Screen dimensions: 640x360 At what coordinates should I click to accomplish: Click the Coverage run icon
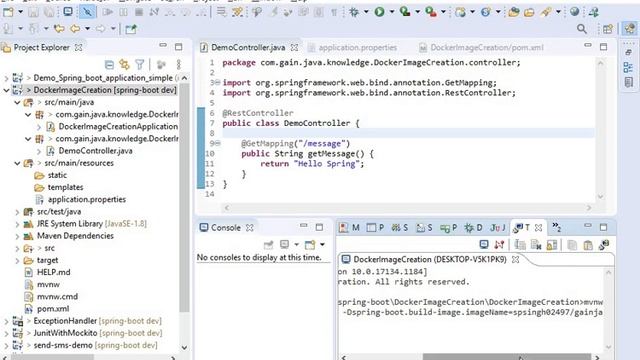[x=405, y=12]
